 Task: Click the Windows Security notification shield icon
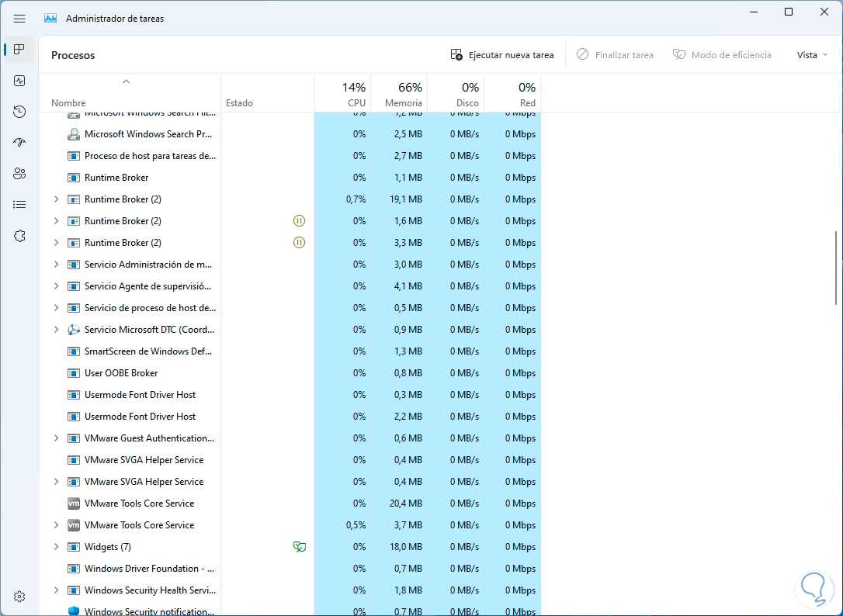pos(74,611)
